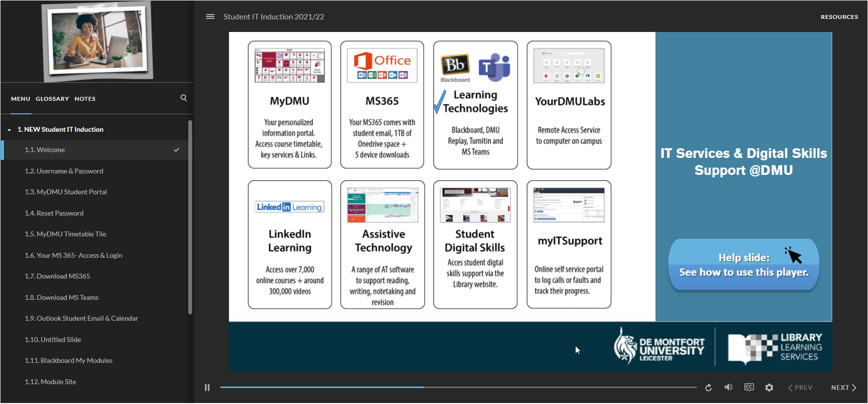Viewport: 868px width, 404px height.
Task: Click the playback seek bar
Action: coord(458,388)
